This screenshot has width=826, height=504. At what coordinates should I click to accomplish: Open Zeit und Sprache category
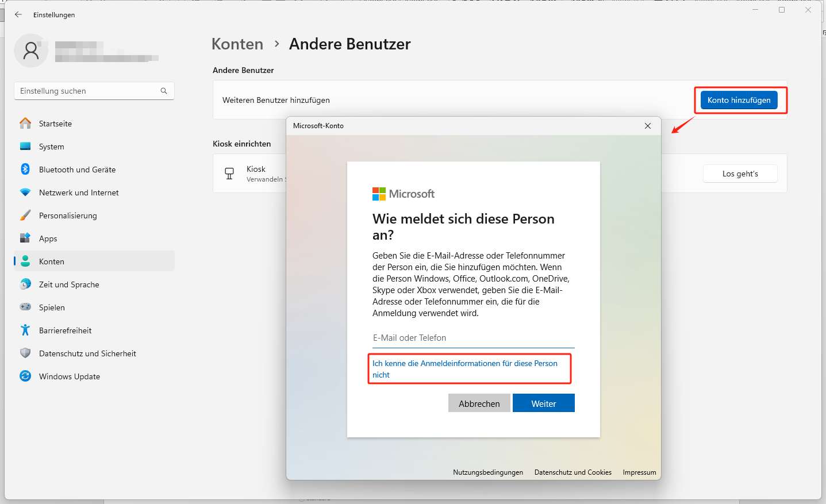(94, 284)
